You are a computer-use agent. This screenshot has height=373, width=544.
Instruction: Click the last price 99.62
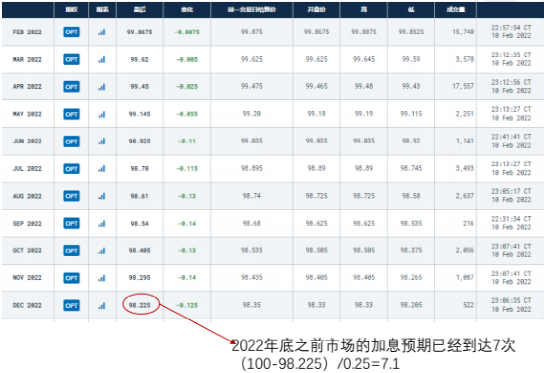(139, 60)
